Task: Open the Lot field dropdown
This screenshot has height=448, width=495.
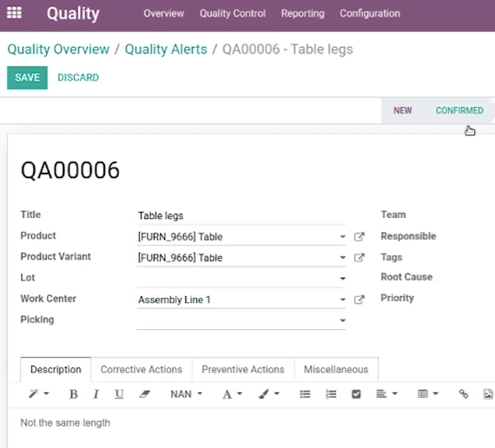Action: point(342,279)
